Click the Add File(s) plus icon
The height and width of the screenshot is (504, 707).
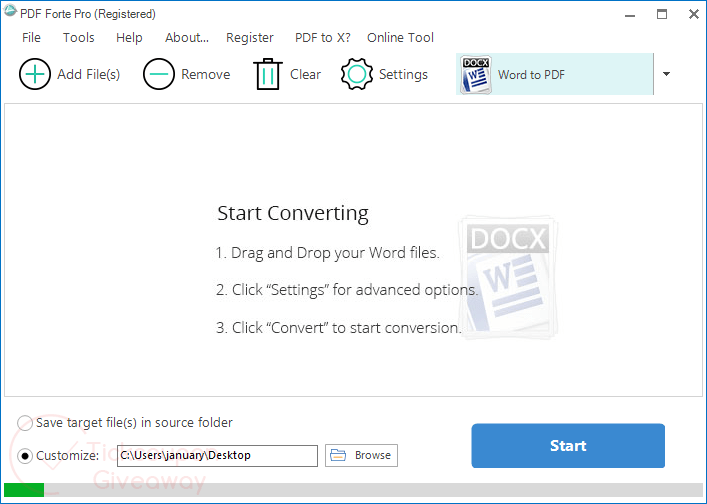(35, 74)
